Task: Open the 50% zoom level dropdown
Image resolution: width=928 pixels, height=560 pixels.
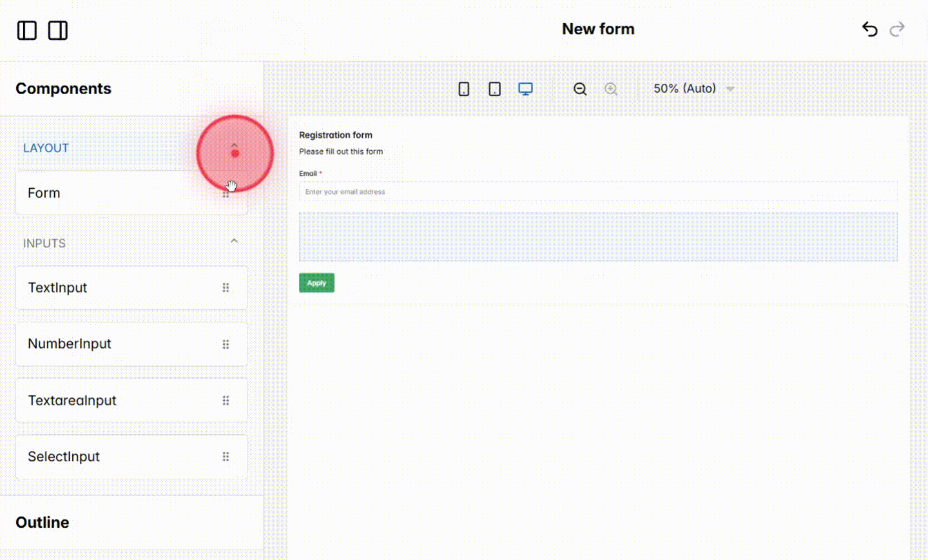Action: click(693, 88)
